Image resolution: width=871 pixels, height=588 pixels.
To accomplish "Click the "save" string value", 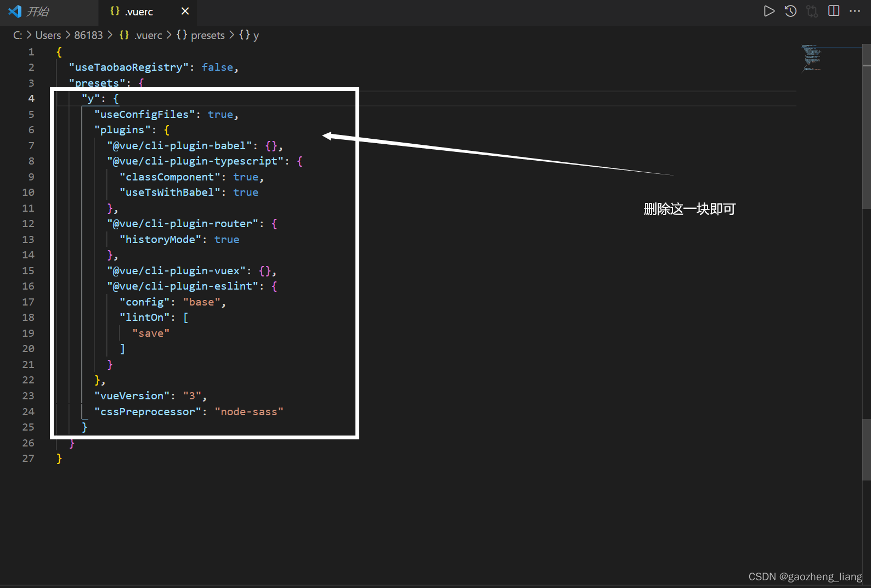I will 151,333.
